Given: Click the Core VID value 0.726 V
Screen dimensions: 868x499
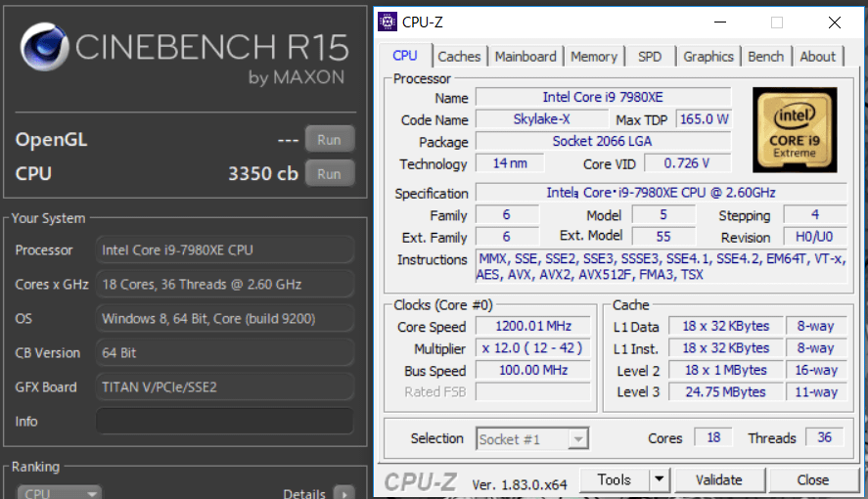Looking at the screenshot, I should pyautogui.click(x=686, y=163).
